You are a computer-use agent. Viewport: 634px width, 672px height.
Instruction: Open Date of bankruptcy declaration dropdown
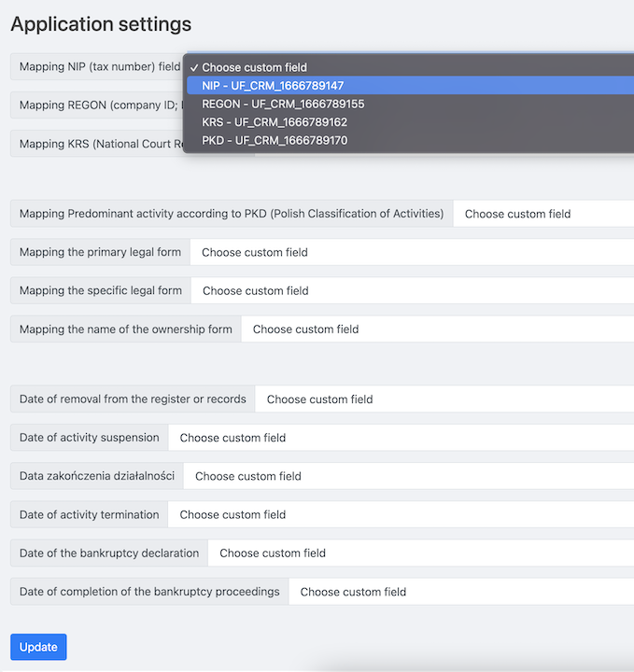click(x=420, y=553)
